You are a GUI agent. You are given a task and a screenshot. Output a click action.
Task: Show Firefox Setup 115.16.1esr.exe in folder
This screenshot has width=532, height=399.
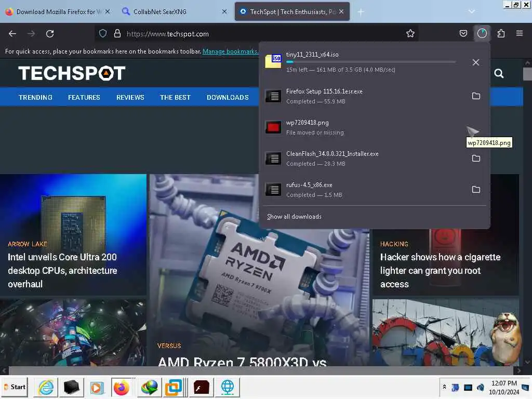[x=476, y=96]
